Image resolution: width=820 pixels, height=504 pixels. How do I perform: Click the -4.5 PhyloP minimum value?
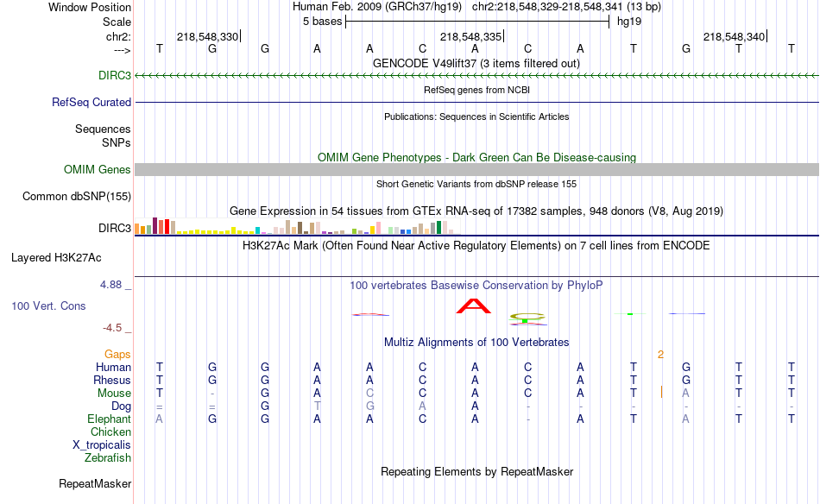pos(112,328)
